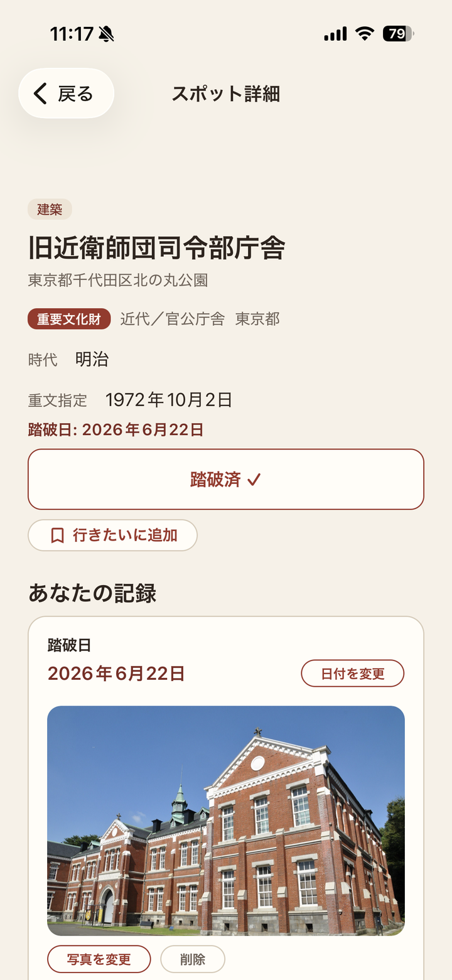
Task: Tap the silent mode bell icon
Action: coord(107,34)
